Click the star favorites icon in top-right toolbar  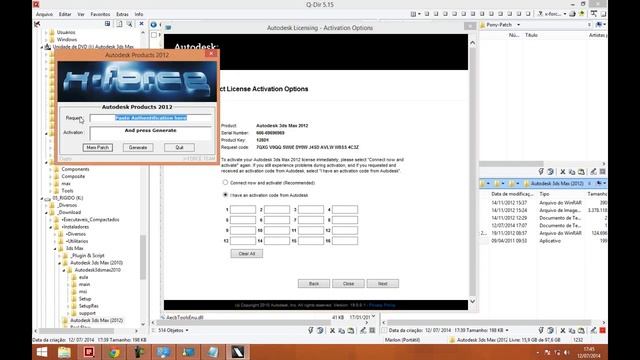tap(582, 14)
